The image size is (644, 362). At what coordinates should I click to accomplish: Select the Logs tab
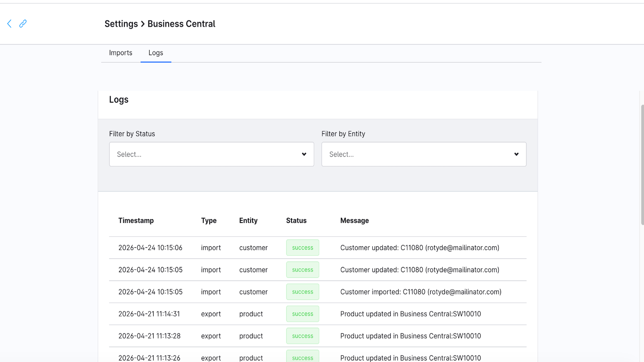(156, 53)
